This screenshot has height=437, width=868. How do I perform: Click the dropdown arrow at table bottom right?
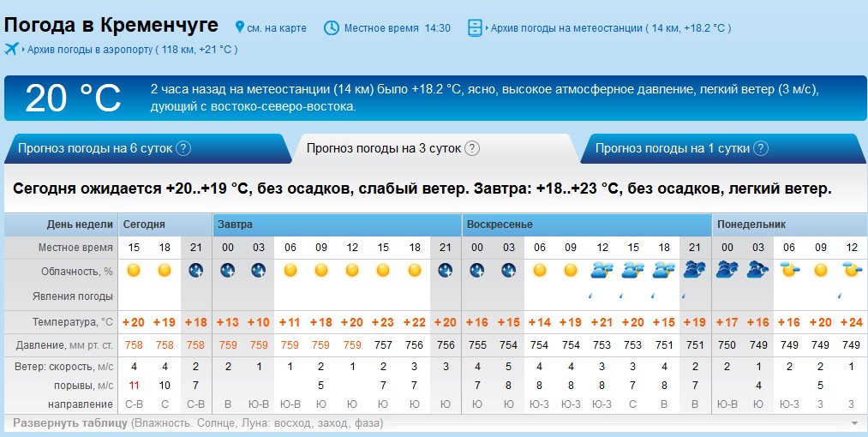click(x=853, y=423)
